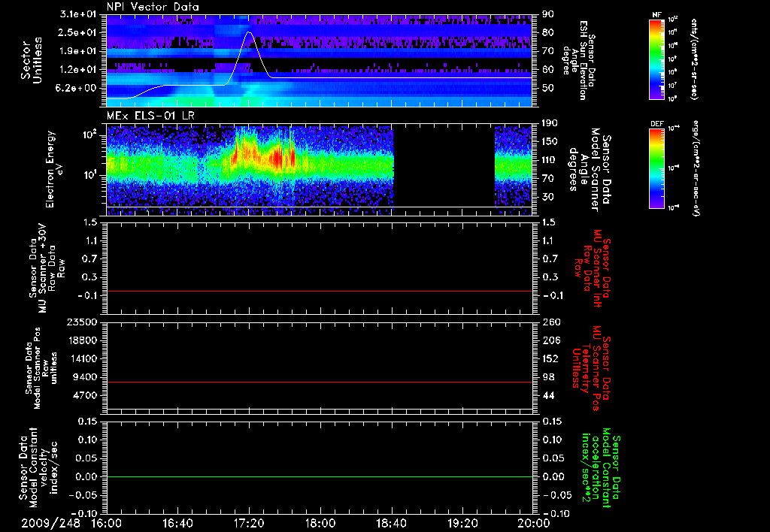
Task: Click the NPI Vector Data panel title
Action: (153, 7)
